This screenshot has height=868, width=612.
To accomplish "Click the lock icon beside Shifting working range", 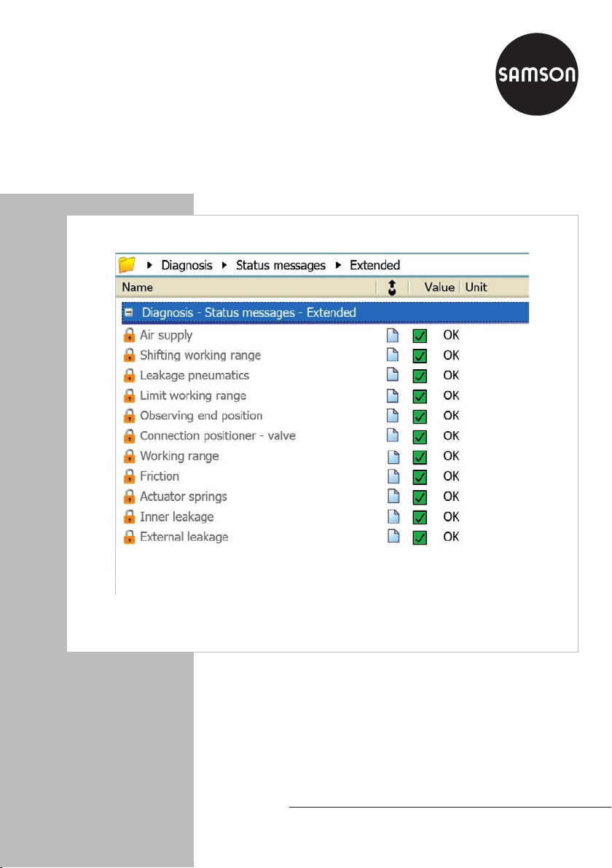I will click(129, 355).
